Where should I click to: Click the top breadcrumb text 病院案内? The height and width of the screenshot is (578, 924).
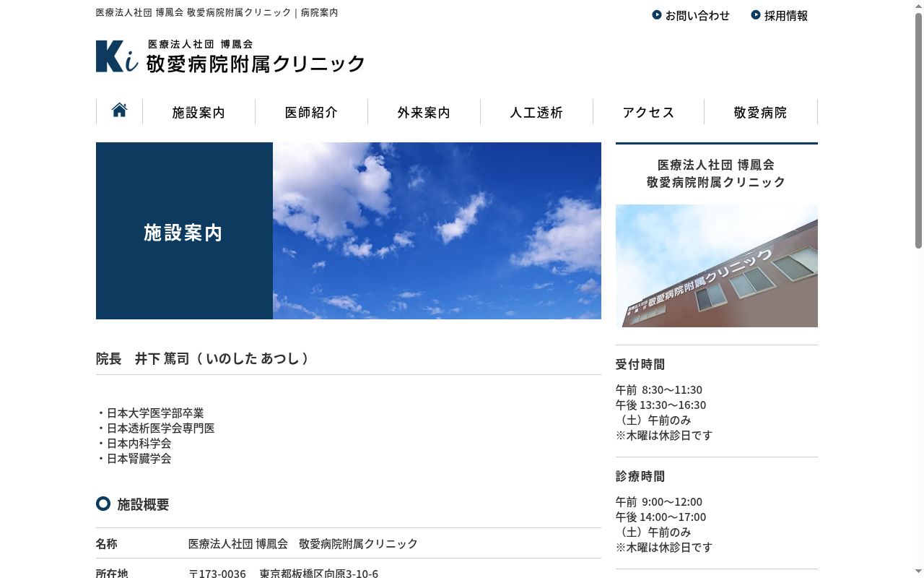[x=320, y=12]
